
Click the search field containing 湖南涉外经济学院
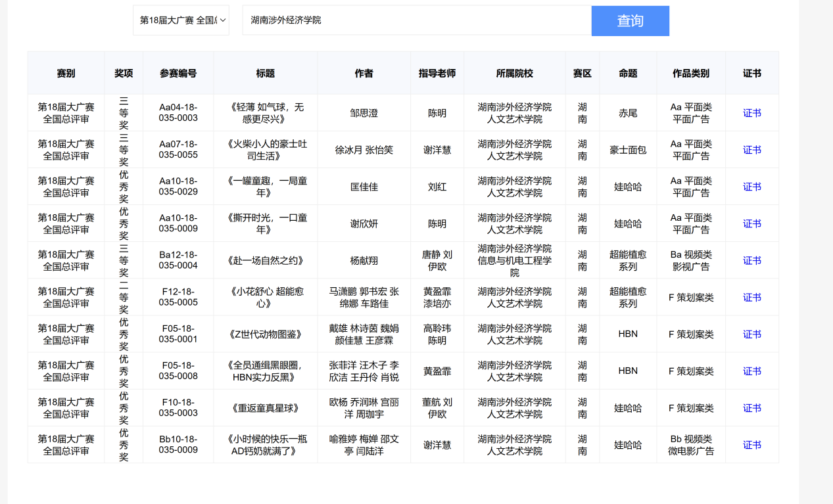(x=417, y=20)
